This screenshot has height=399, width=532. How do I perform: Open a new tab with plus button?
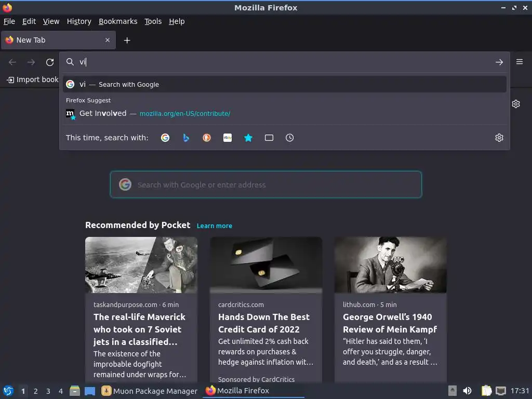pos(127,41)
